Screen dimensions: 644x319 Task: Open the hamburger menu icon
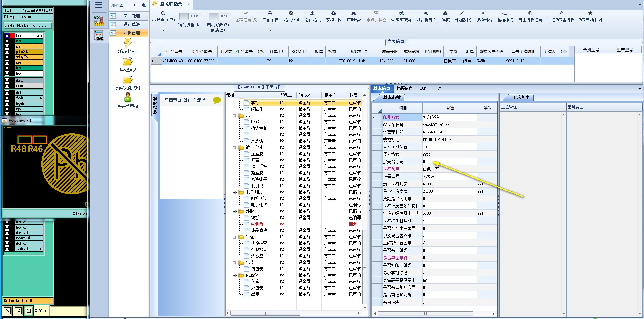pyautogui.click(x=99, y=5)
